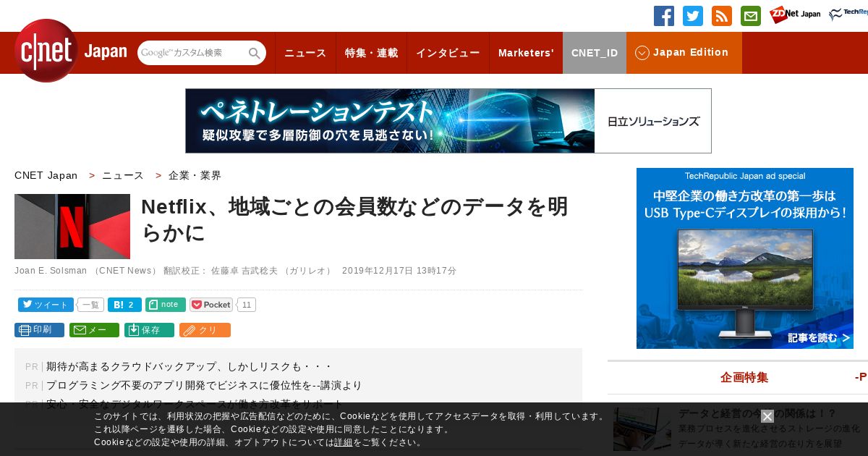This screenshot has height=456, width=868.
Task: Save article with 保存 button
Action: [x=149, y=330]
